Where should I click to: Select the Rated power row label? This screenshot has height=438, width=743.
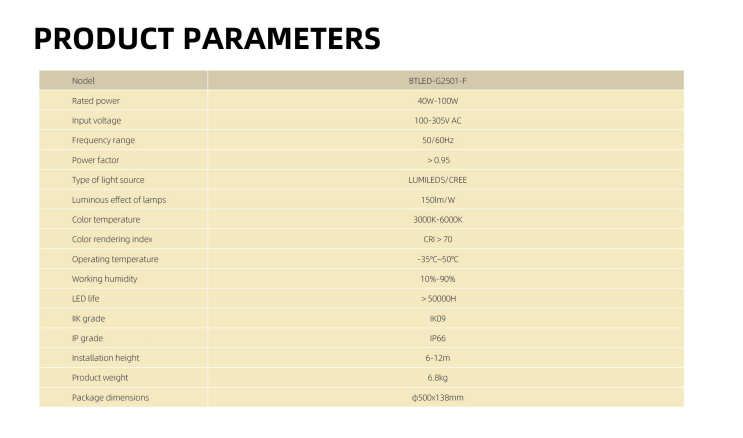pyautogui.click(x=96, y=101)
